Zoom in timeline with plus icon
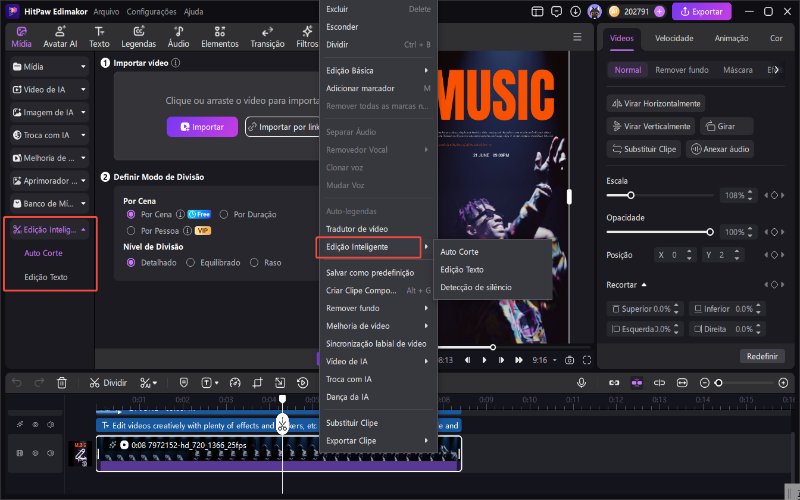 [x=784, y=383]
